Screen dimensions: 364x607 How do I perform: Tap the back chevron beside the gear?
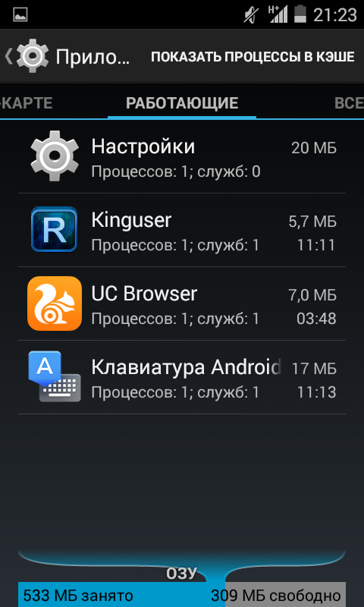[8, 56]
